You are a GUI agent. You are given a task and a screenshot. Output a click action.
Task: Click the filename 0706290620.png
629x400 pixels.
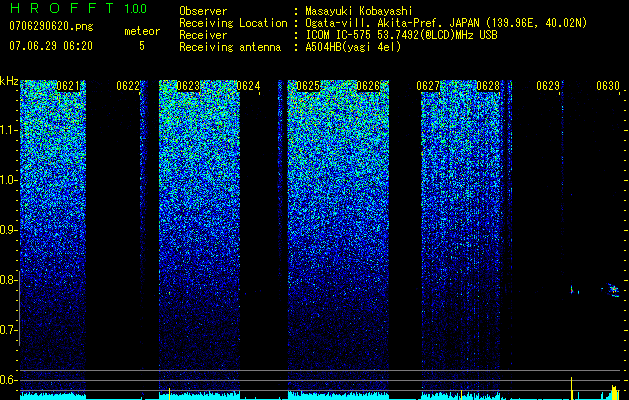pyautogui.click(x=51, y=26)
